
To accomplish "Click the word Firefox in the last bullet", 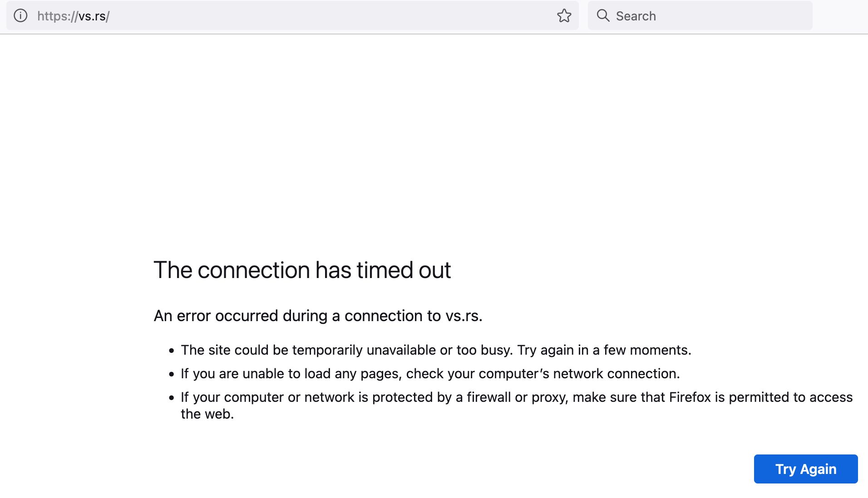I will (690, 397).
